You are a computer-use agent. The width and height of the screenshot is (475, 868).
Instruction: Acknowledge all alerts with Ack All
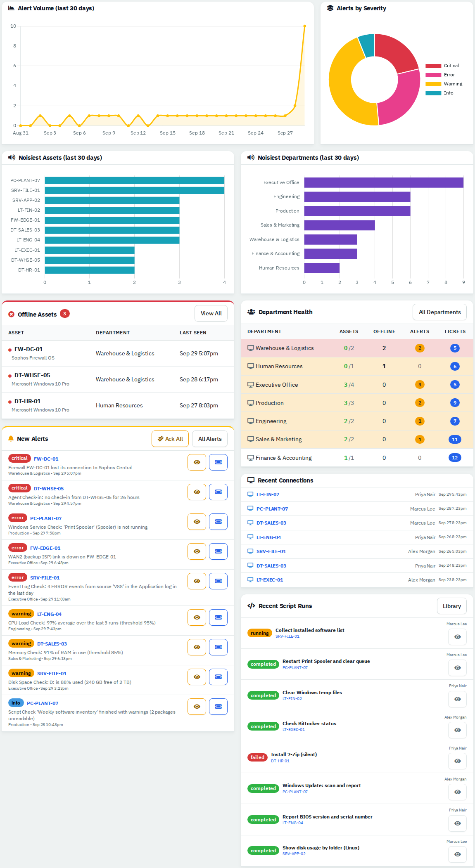click(x=170, y=439)
